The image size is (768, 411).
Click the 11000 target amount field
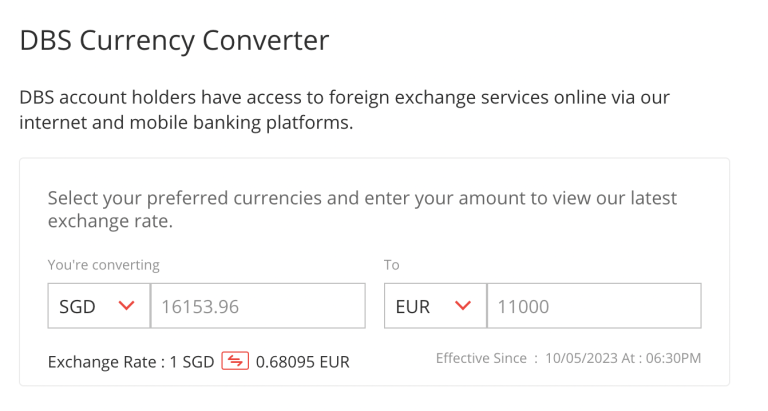pyautogui.click(x=593, y=306)
